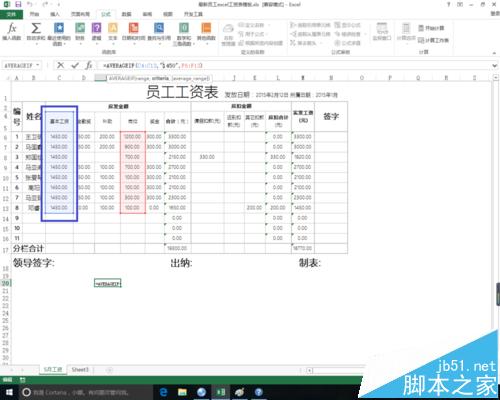Switch to the Developer ribbon tab
The image size is (500, 400).
tap(193, 14)
